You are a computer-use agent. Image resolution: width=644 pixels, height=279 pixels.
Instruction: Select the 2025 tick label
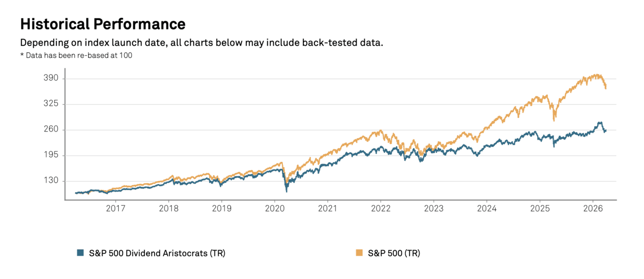pyautogui.click(x=539, y=208)
